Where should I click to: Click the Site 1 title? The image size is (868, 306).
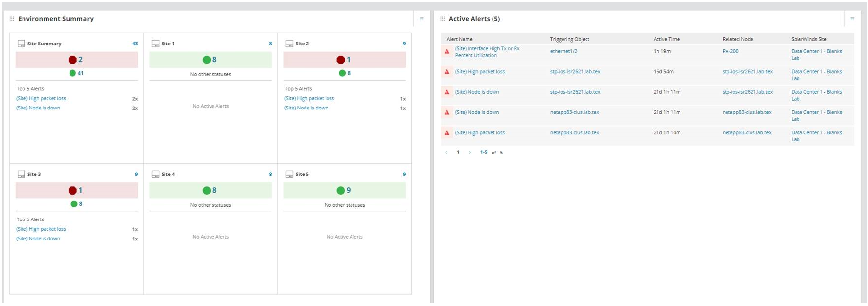click(x=168, y=44)
